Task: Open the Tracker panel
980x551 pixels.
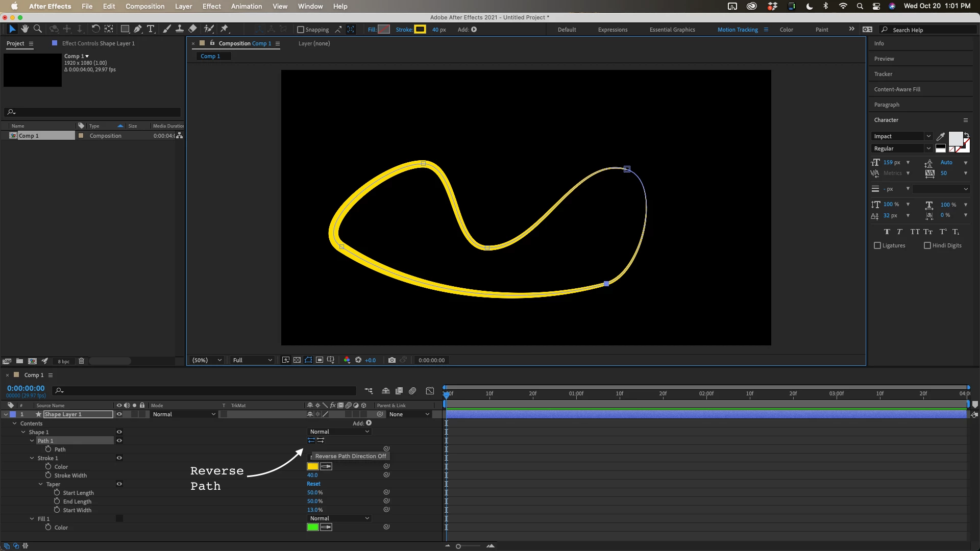Action: tap(883, 74)
